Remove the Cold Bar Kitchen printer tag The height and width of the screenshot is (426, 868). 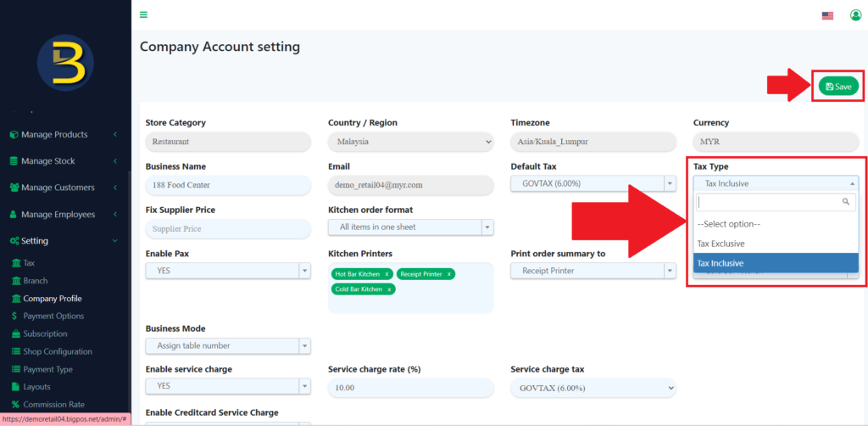point(389,289)
